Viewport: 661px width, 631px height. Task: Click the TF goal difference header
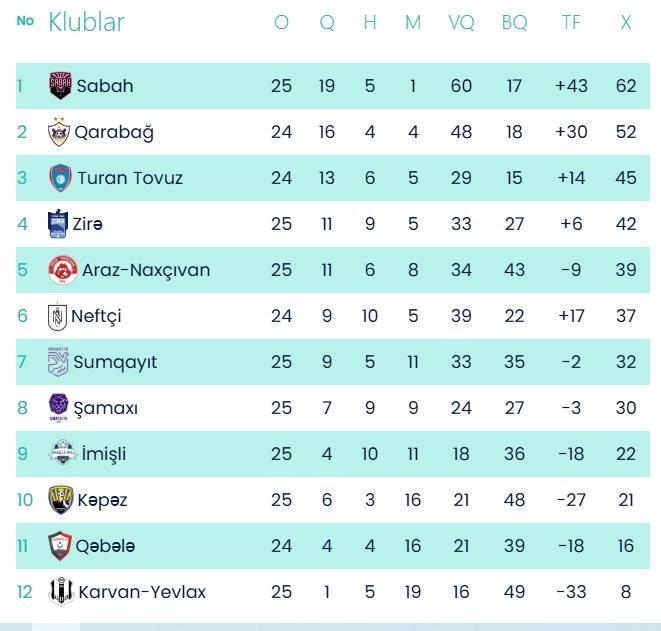pos(571,22)
